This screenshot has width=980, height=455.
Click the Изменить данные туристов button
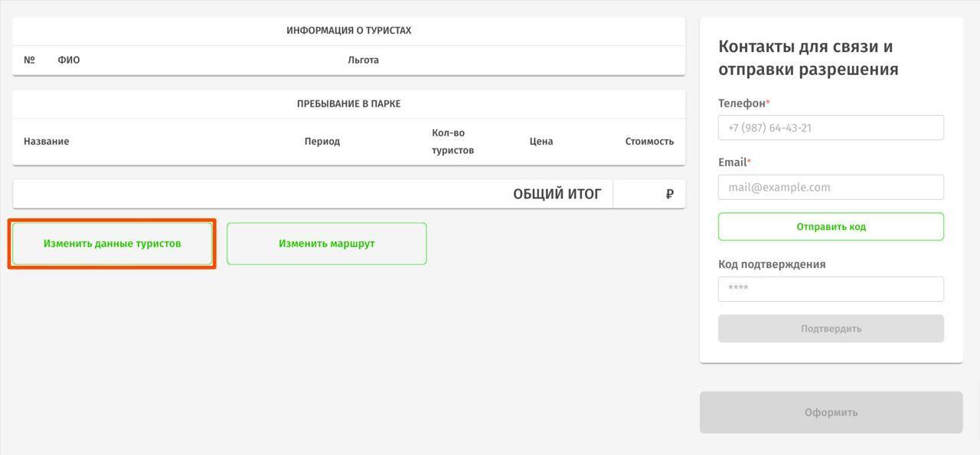112,244
